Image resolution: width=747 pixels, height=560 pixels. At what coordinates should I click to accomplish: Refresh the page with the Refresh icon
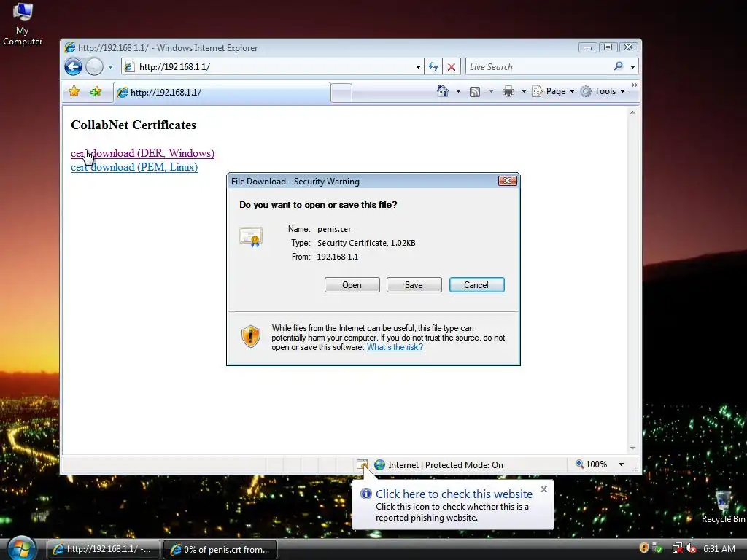(433, 66)
